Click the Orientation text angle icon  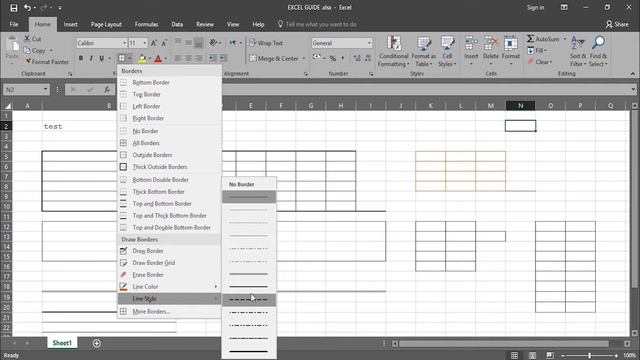tap(213, 42)
